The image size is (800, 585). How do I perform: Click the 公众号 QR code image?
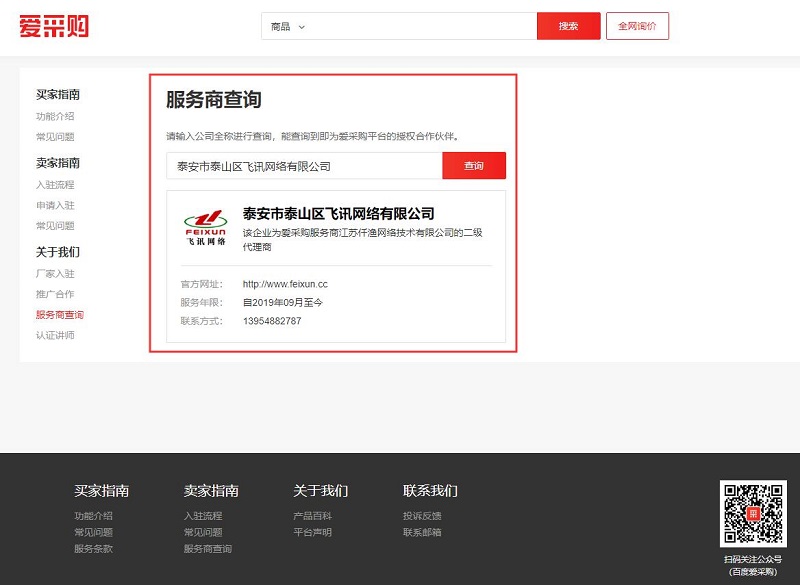click(753, 514)
